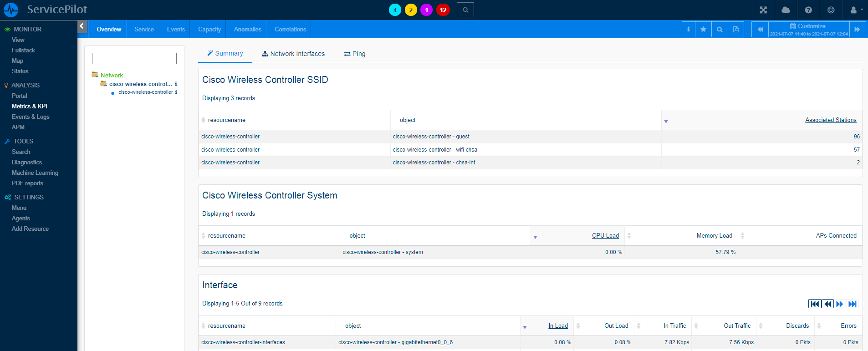Select cisco-wireless-control... folder in tree
868x351 pixels.
141,84
